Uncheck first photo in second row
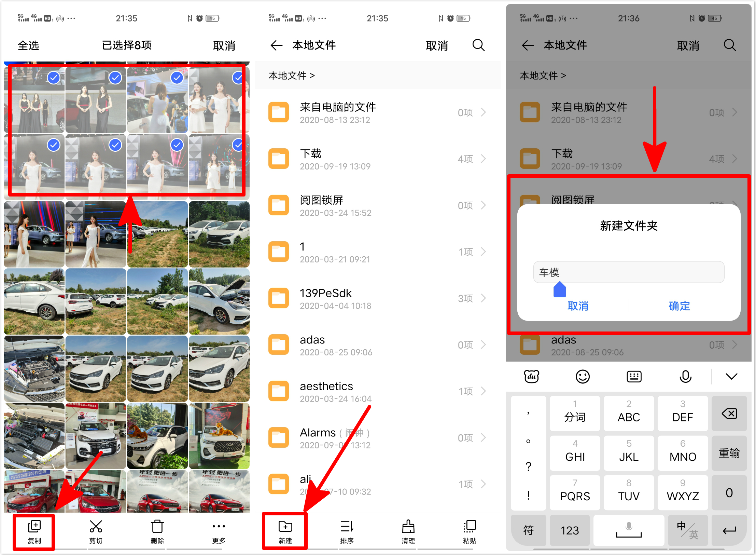756x555 pixels. click(x=54, y=145)
